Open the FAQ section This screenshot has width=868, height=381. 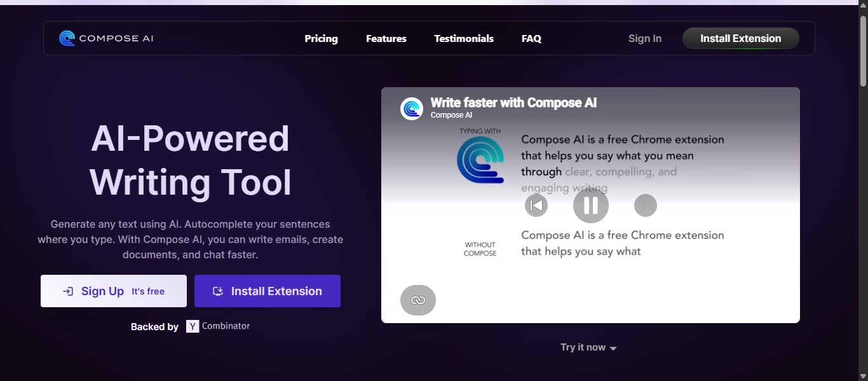tap(531, 38)
